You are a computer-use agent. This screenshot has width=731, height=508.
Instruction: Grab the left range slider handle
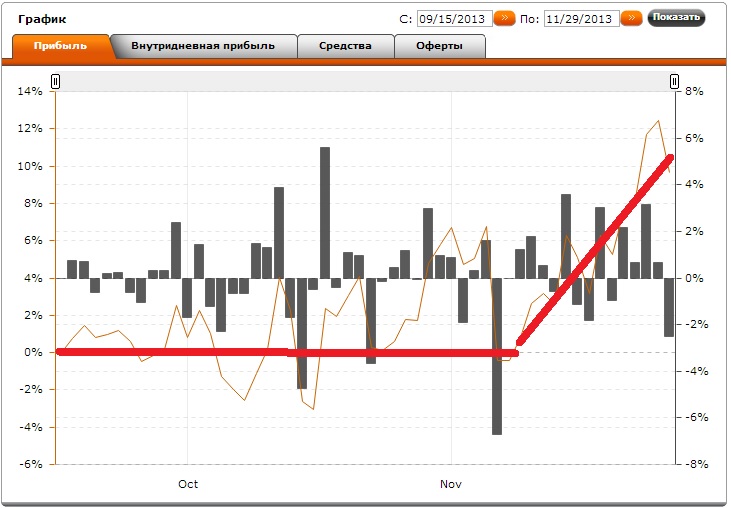coord(56,82)
